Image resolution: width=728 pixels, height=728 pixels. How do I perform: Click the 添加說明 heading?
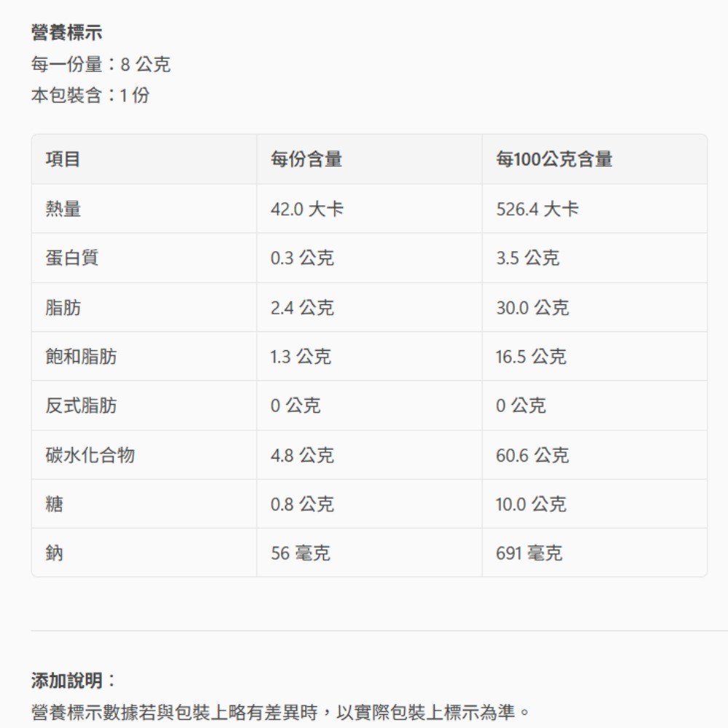click(x=74, y=681)
